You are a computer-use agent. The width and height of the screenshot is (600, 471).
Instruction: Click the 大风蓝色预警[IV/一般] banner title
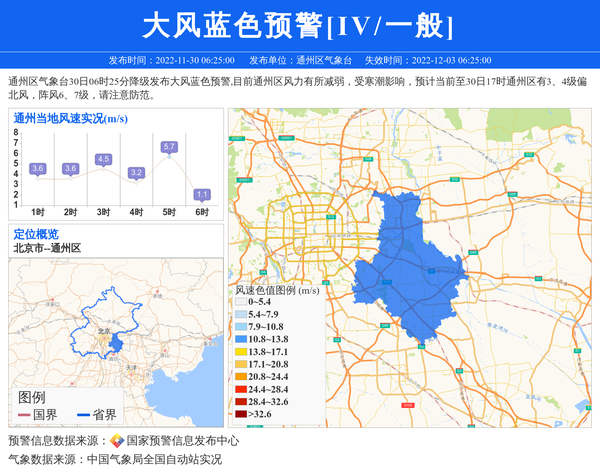pos(298,26)
